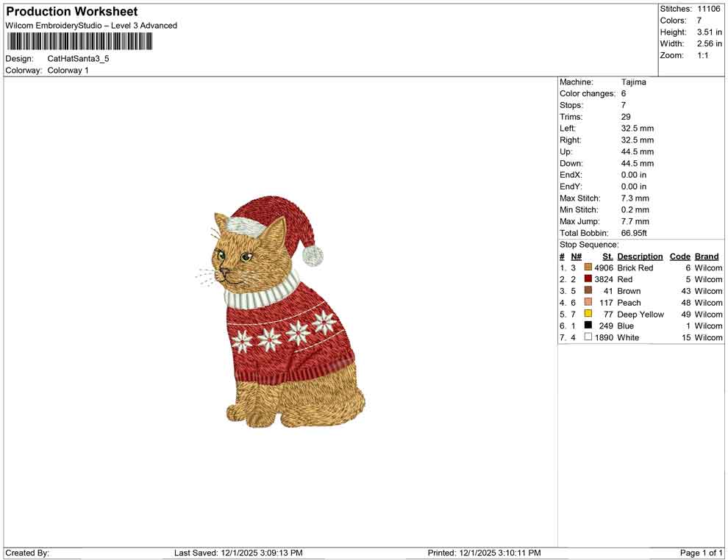Click the St. column header

click(x=607, y=256)
